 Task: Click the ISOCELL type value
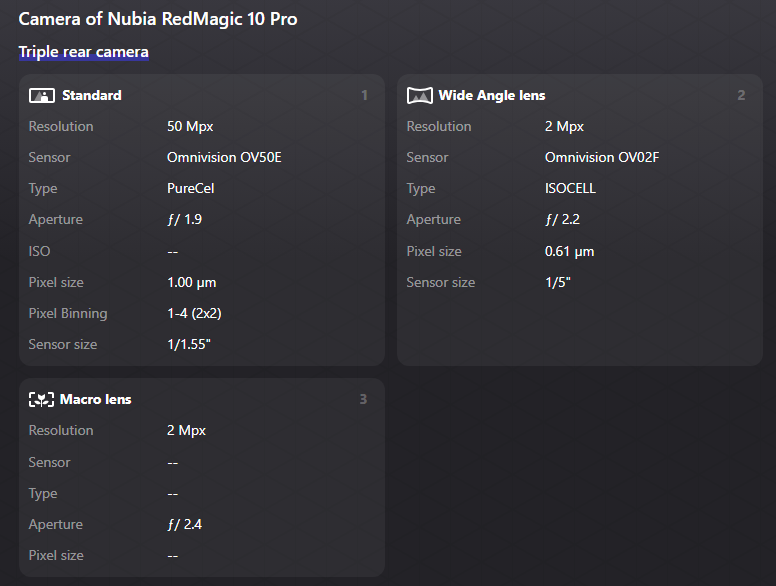click(x=570, y=189)
